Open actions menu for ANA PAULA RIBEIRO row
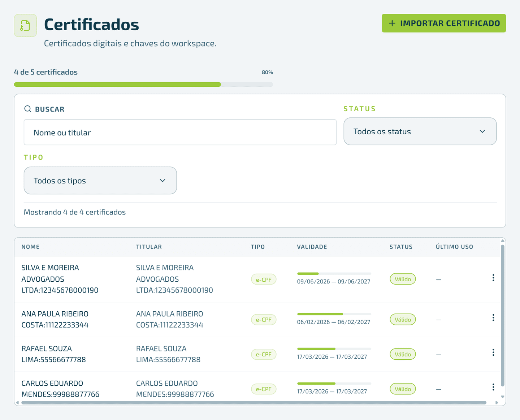520x420 pixels. (x=493, y=318)
